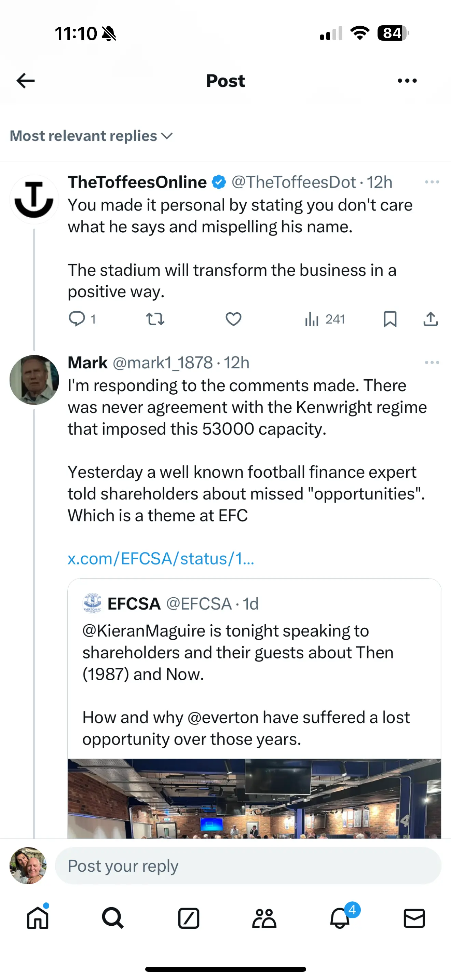Open the post options three-dot menu

(407, 81)
